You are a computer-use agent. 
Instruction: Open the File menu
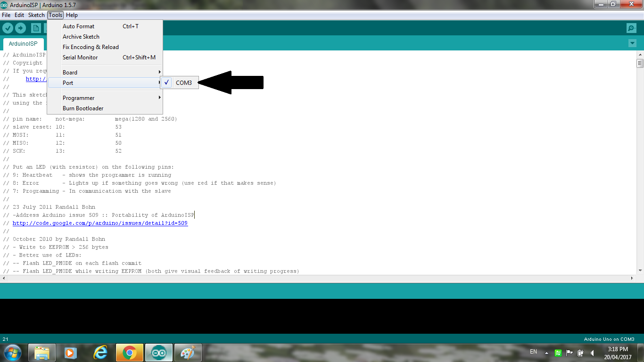[6, 15]
